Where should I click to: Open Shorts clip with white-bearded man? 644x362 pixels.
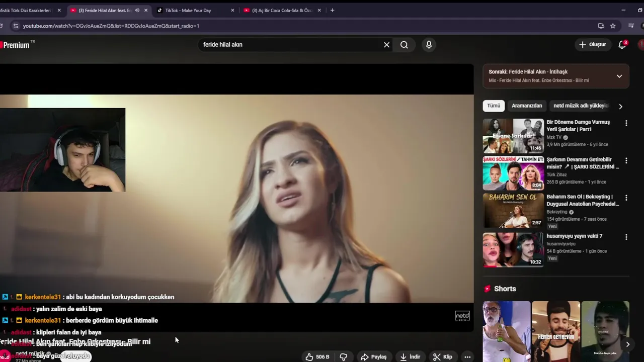coord(506,331)
